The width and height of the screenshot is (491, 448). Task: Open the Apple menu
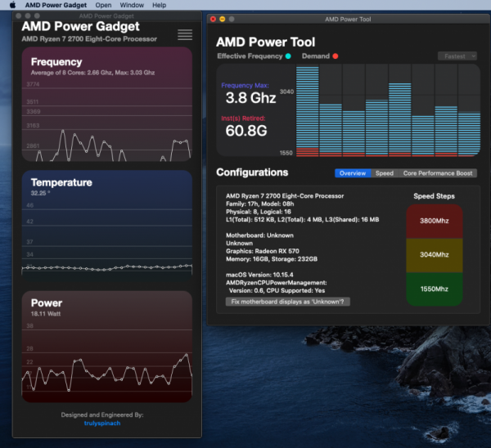[13, 5]
